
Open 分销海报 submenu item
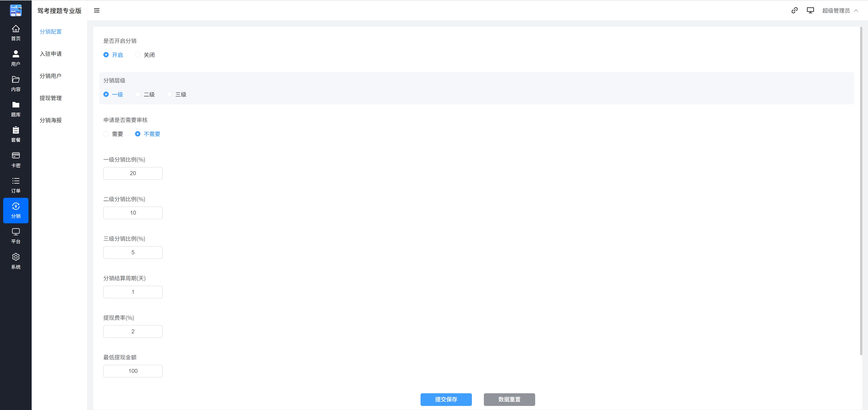51,120
